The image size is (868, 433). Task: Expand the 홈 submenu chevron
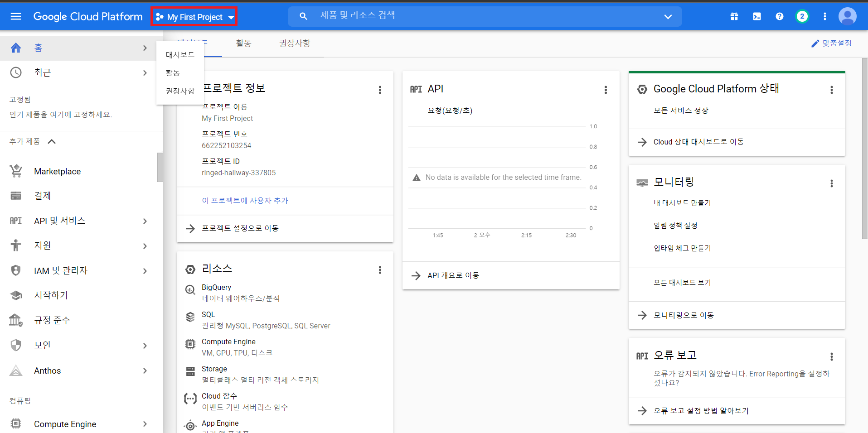(145, 48)
